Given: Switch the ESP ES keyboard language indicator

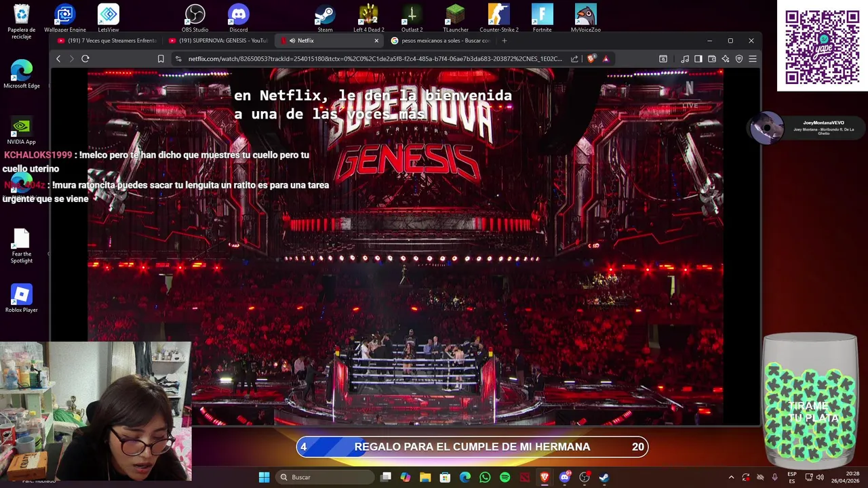Looking at the screenshot, I should [792, 477].
